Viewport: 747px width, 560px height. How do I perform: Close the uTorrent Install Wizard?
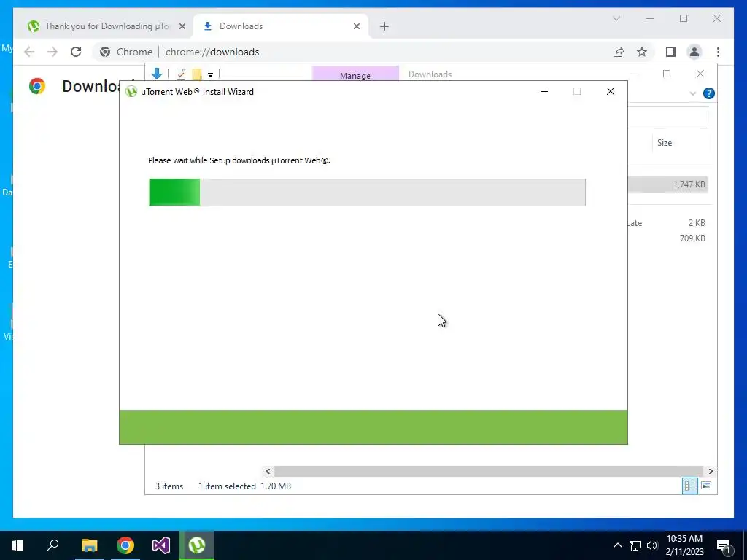point(611,91)
